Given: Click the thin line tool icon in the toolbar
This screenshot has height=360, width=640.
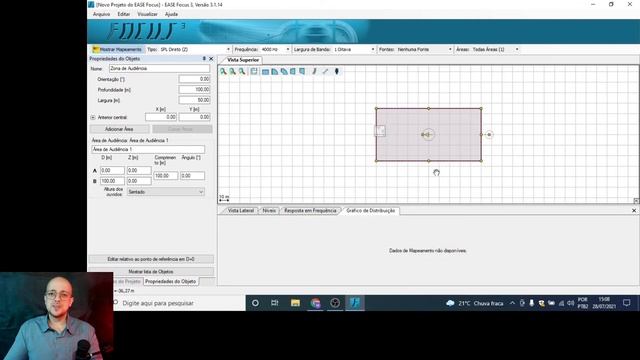Looking at the screenshot, I should tap(325, 71).
